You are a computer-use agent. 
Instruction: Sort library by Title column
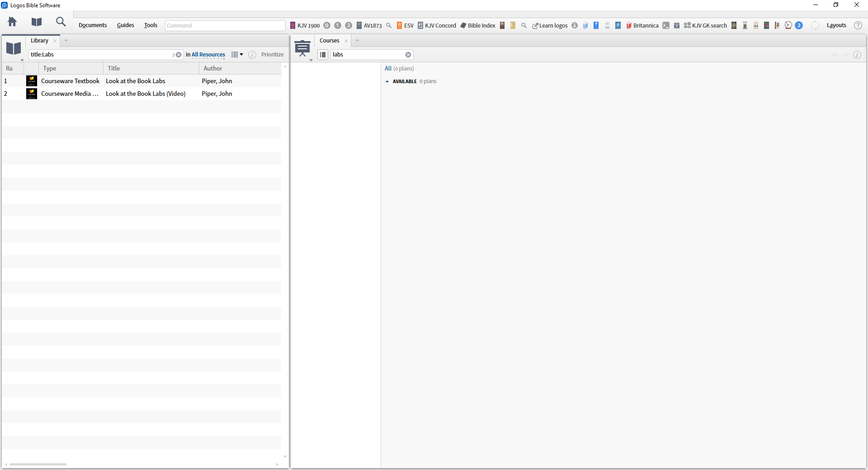pyautogui.click(x=151, y=68)
